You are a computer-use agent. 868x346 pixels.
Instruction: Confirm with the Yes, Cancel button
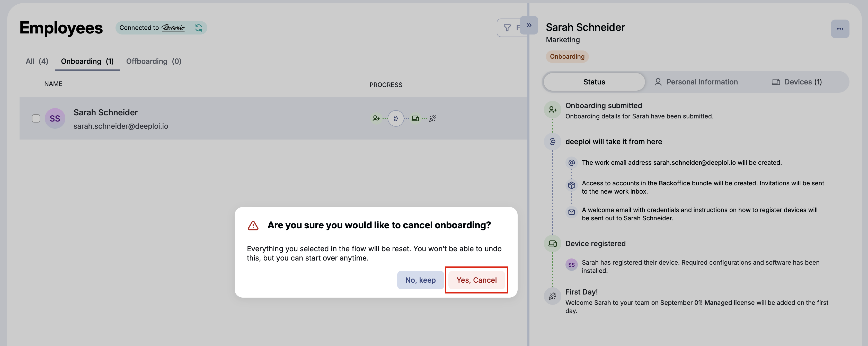point(476,280)
